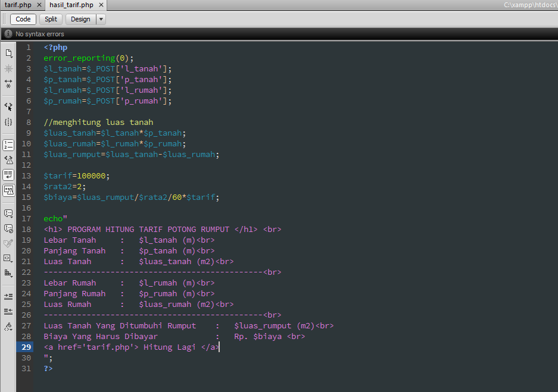Screen dimensions: 558x392
Task: Toggle syntax error alerts in info bar
Action: coord(8,190)
